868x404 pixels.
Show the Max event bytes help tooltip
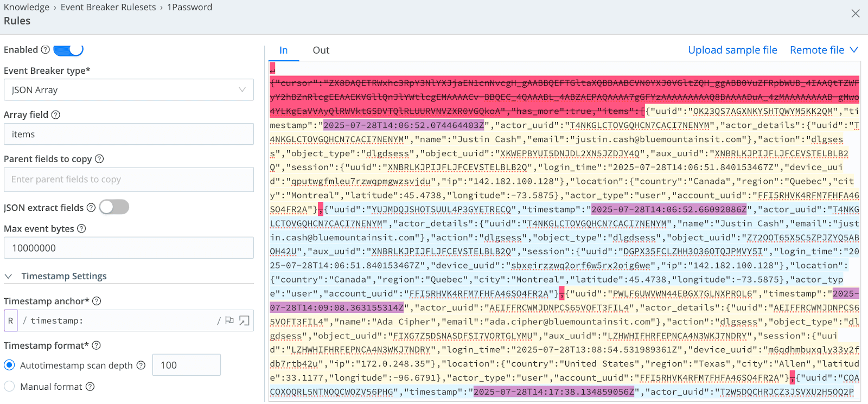click(81, 229)
